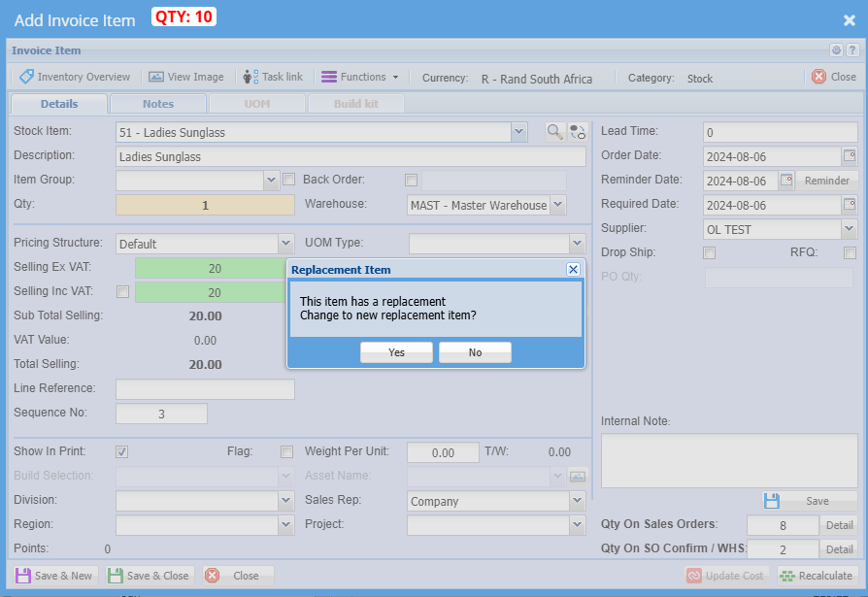This screenshot has width=868, height=597.
Task: Click the stock item search magnifier icon
Action: [x=554, y=132]
